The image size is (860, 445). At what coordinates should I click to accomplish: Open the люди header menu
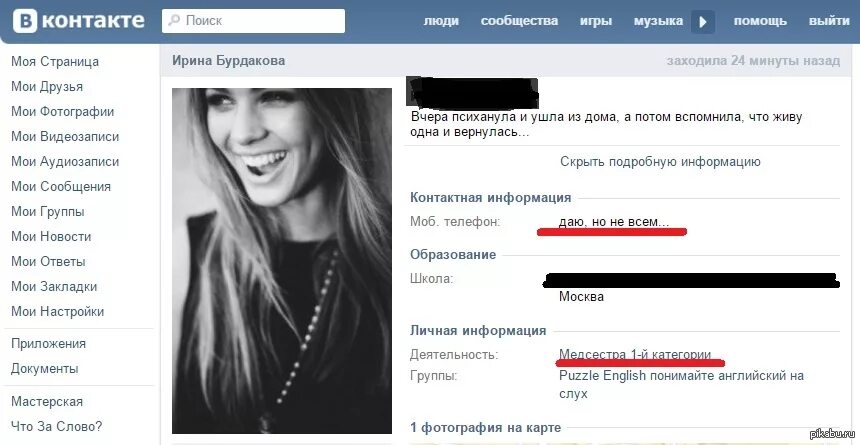click(x=441, y=21)
